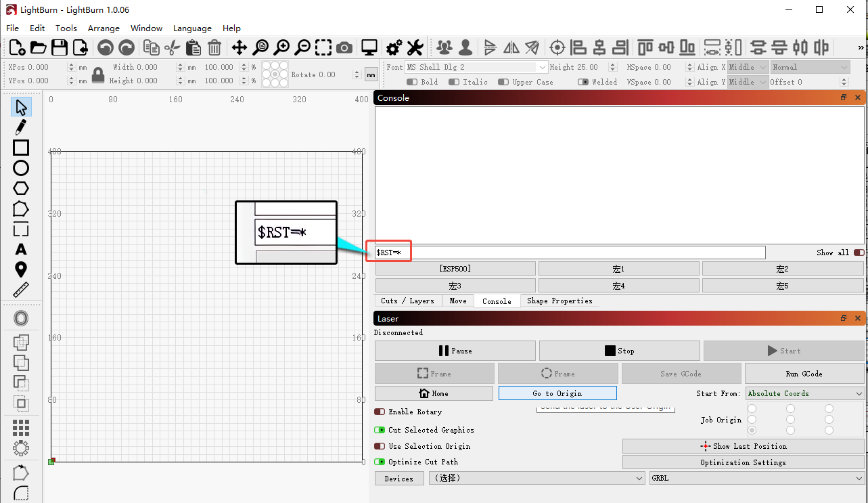868x503 pixels.
Task: Switch to the Move tab
Action: pyautogui.click(x=458, y=301)
